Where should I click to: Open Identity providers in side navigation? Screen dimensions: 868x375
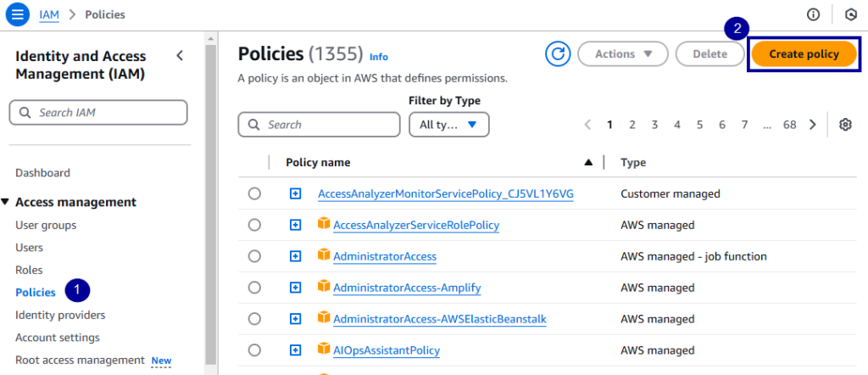(60, 315)
